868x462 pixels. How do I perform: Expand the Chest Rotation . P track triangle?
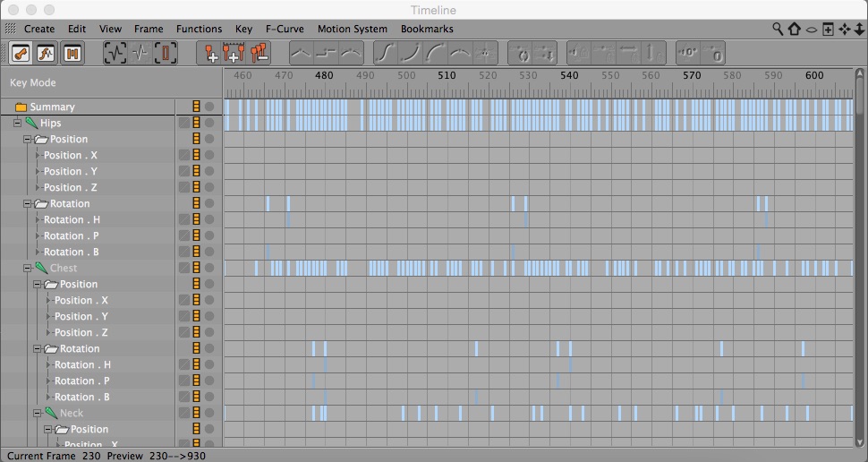click(x=48, y=381)
